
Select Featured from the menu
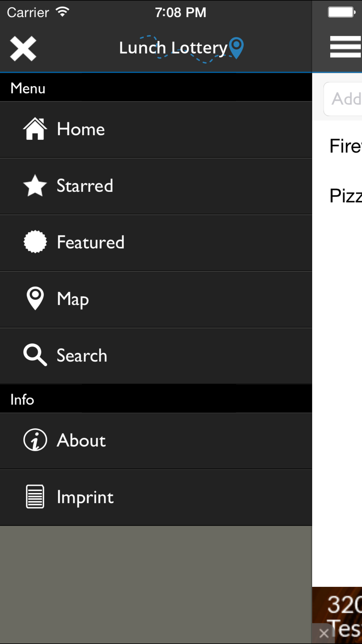tap(156, 243)
